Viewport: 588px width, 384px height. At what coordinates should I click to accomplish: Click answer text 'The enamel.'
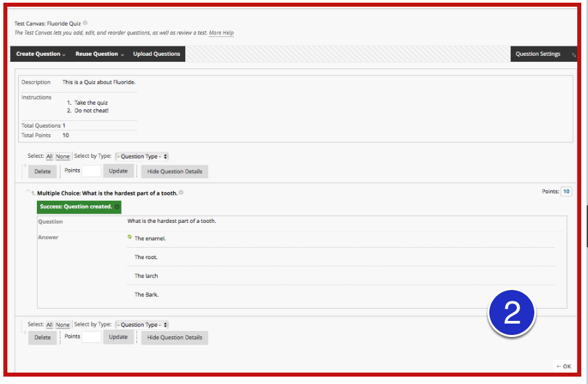pyautogui.click(x=150, y=238)
